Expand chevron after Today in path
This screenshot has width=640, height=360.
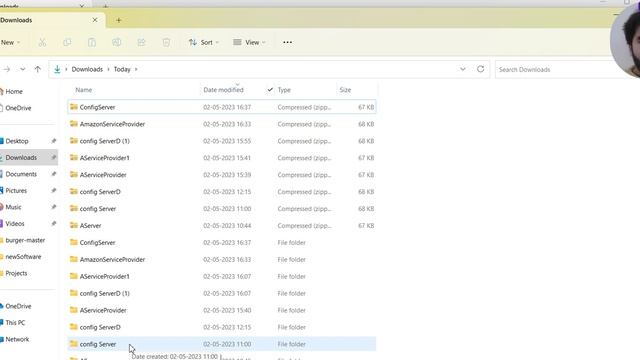[x=136, y=69]
